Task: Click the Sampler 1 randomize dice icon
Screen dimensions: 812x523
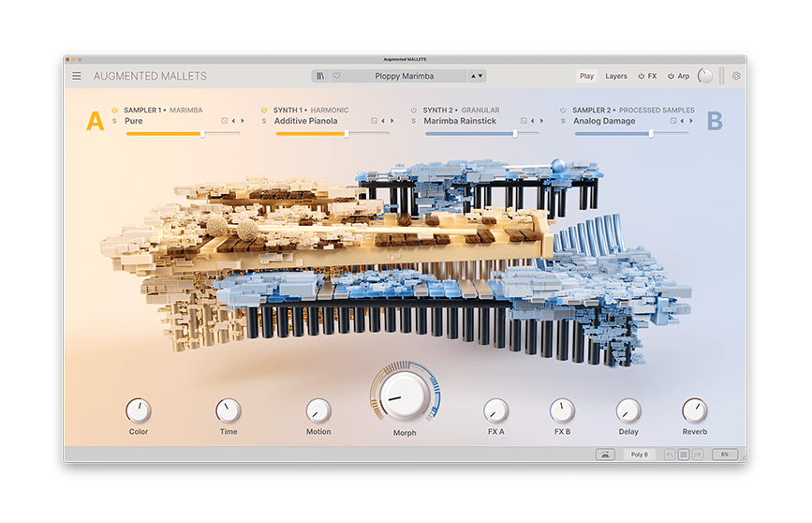Action: 225,121
